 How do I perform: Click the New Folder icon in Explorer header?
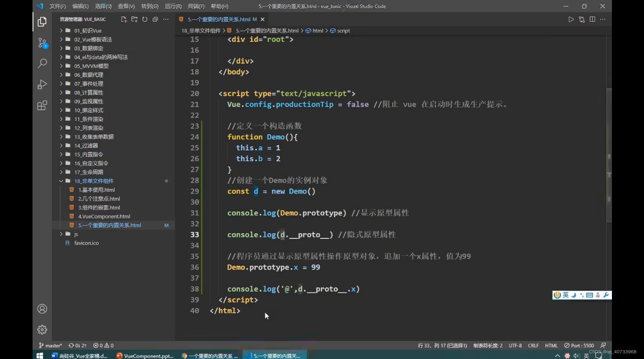134,19
